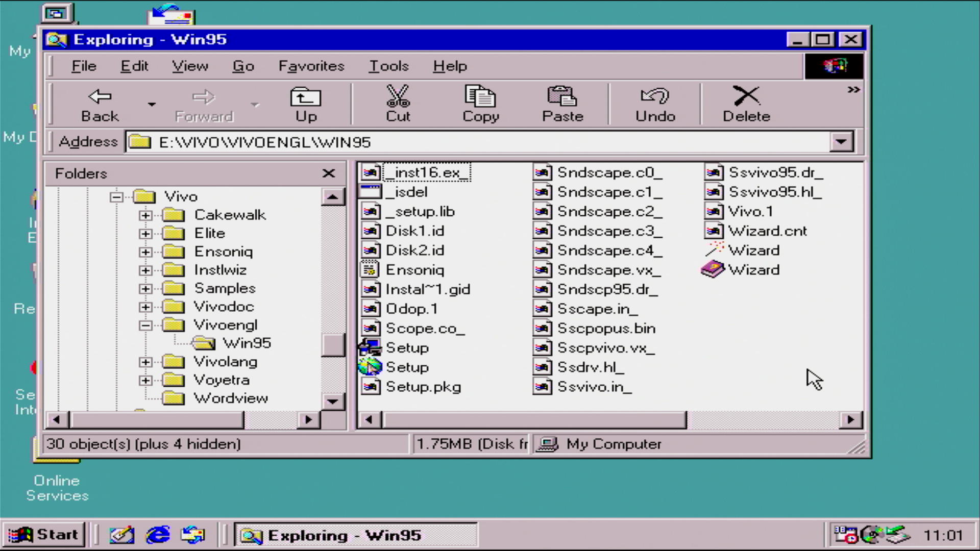The image size is (980, 551).
Task: Click the Back navigation button
Action: pyautogui.click(x=100, y=104)
